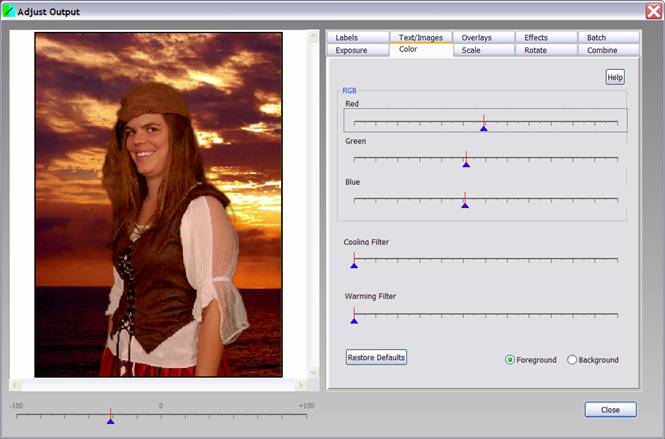Select the Effects tab
This screenshot has width=665, height=439.
[x=546, y=37]
